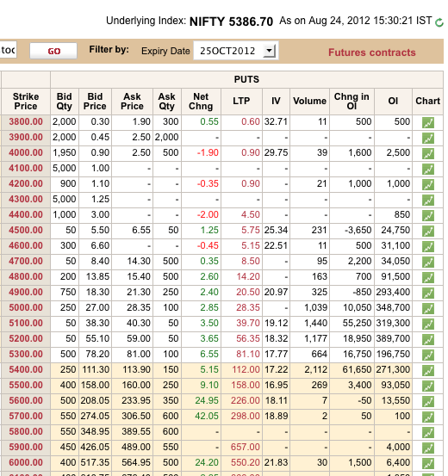This screenshot has height=476, width=448.
Task: Click the LTP column header
Action: click(x=241, y=102)
